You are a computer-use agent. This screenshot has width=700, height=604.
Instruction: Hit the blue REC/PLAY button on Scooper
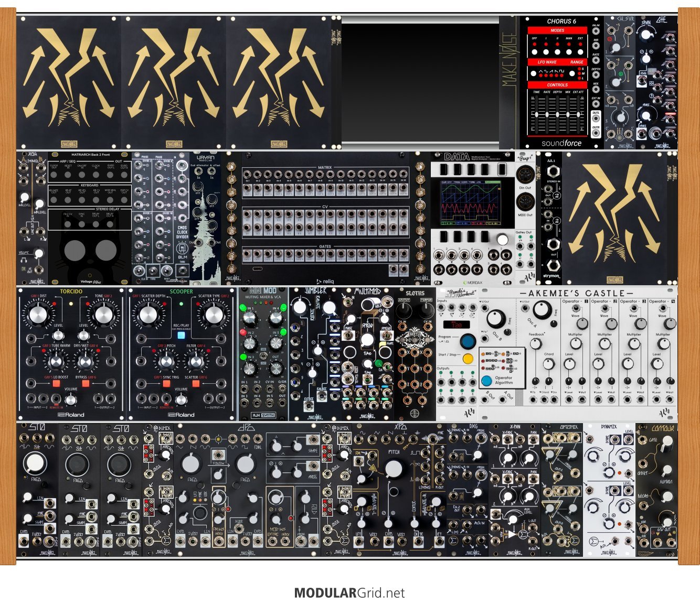click(x=181, y=336)
